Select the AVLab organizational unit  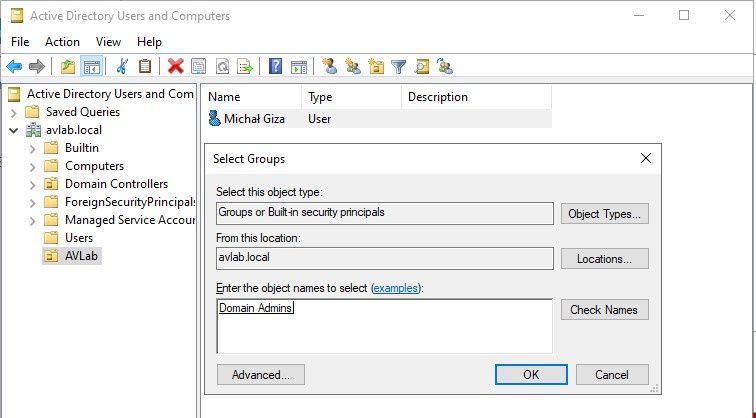pos(81,256)
